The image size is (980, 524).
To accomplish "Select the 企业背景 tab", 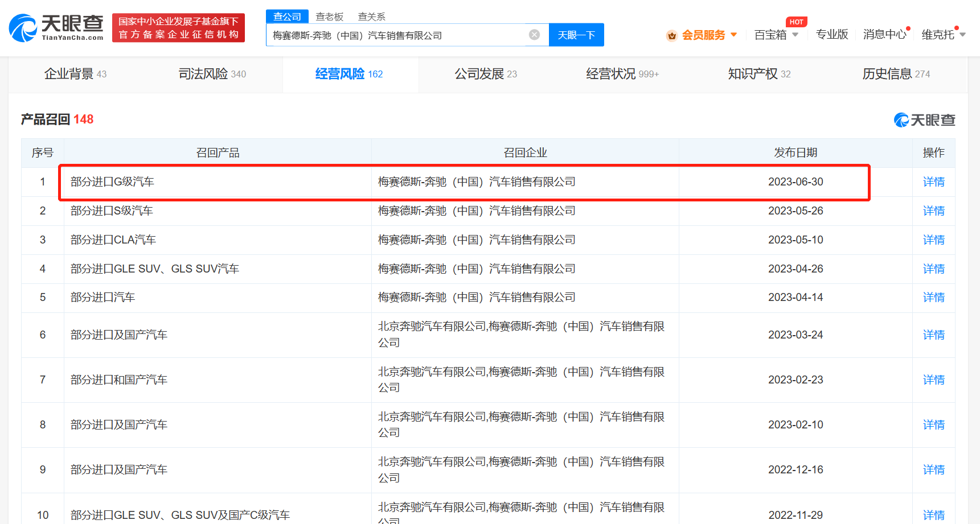I will tap(75, 74).
